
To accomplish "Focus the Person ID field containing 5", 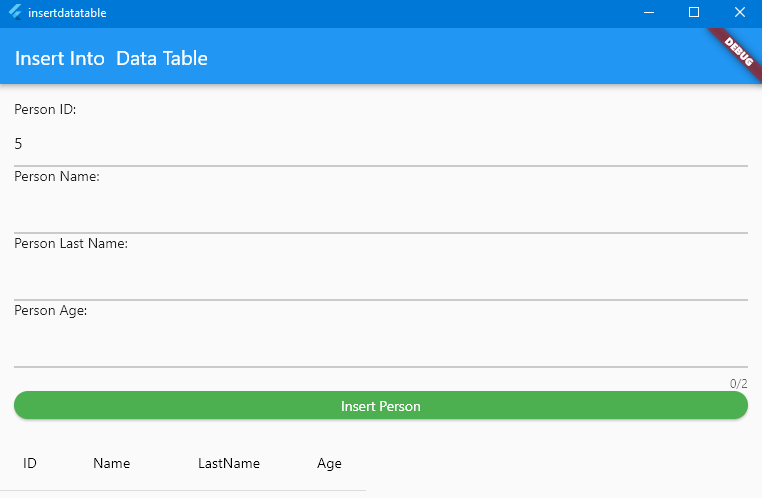I will (380, 144).
